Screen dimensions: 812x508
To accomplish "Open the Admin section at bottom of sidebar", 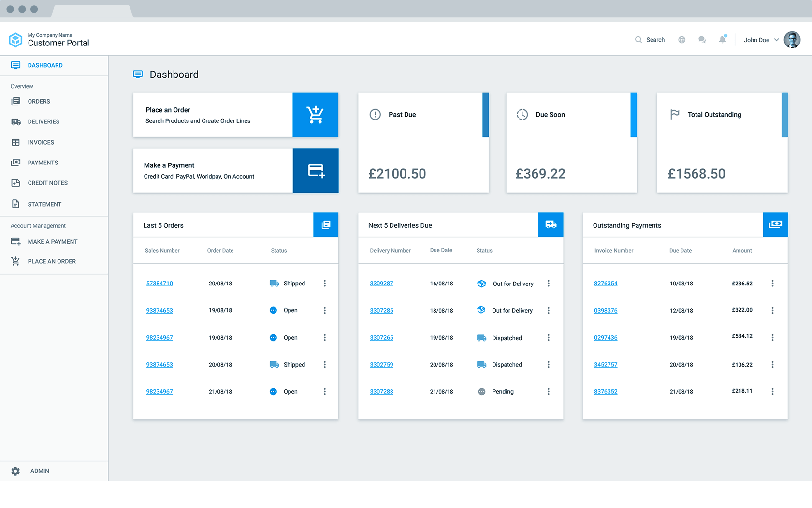I will click(40, 471).
